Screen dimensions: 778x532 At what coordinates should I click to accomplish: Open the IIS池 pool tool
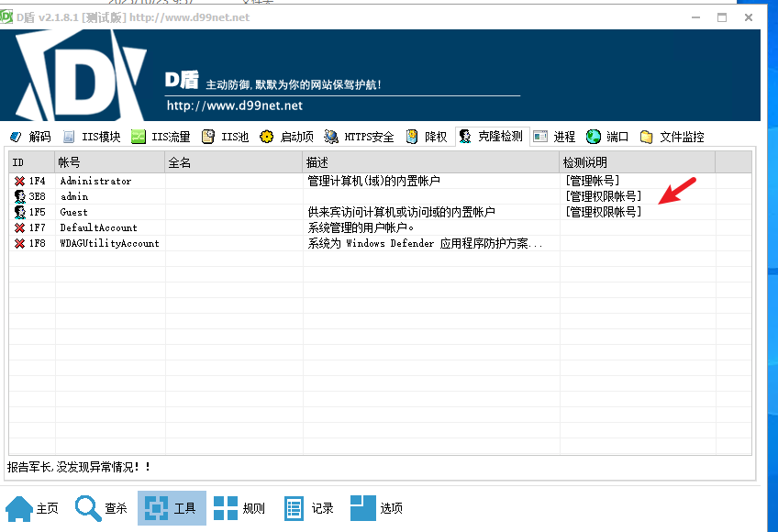(225, 137)
